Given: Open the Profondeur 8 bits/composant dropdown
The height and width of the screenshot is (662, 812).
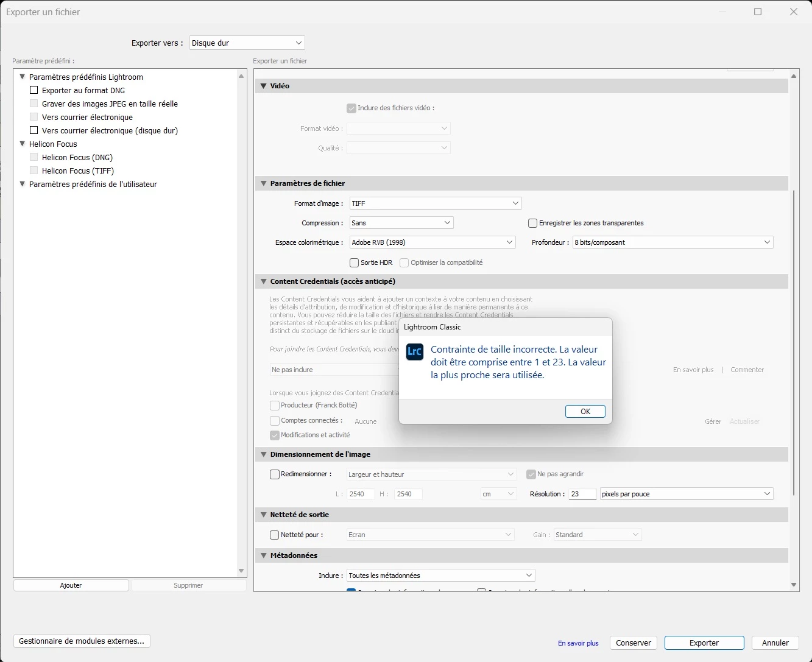Looking at the screenshot, I should 673,242.
